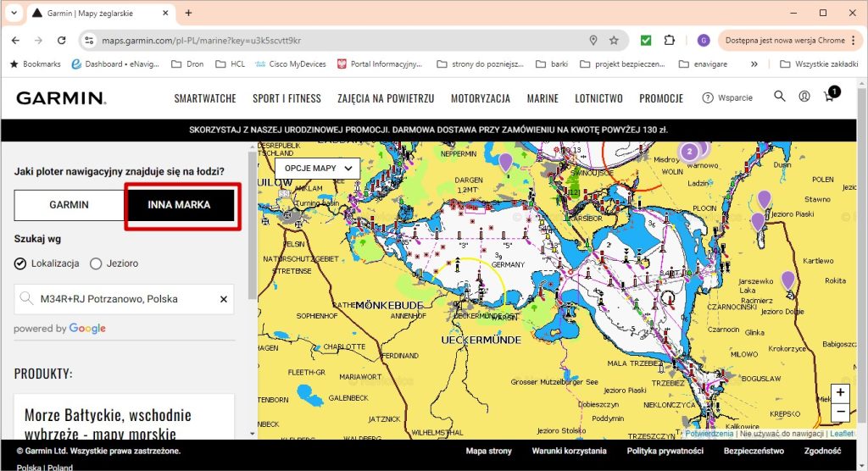Click the map zoom in plus button
Image resolution: width=868 pixels, height=471 pixels.
tap(839, 393)
